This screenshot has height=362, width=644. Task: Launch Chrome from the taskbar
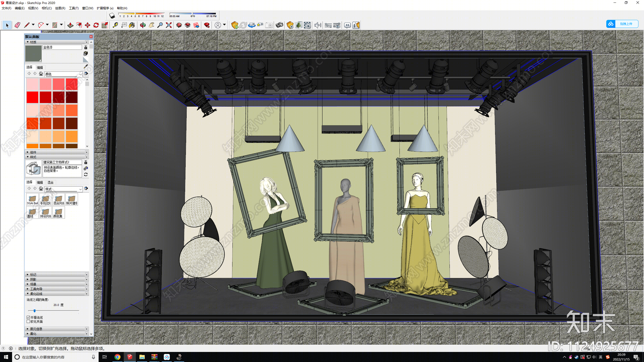point(117,357)
